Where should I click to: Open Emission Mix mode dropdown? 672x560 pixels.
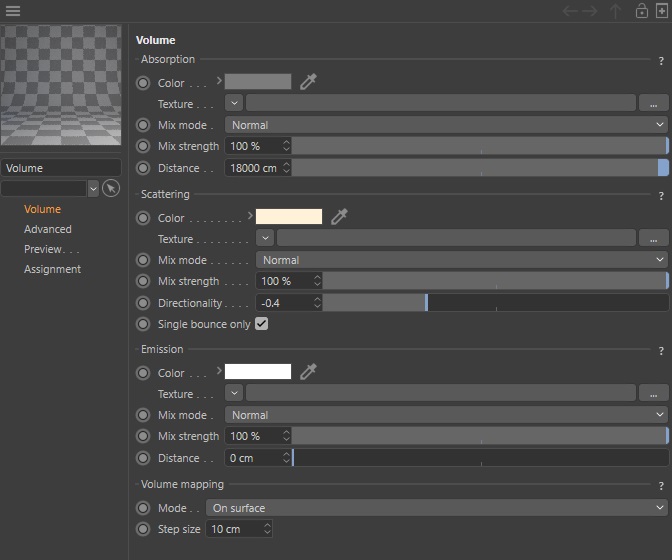(446, 415)
